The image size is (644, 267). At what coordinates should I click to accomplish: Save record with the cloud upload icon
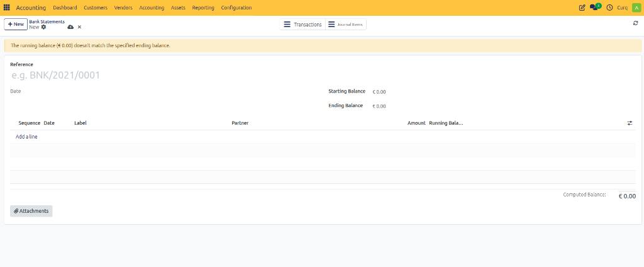pos(70,26)
